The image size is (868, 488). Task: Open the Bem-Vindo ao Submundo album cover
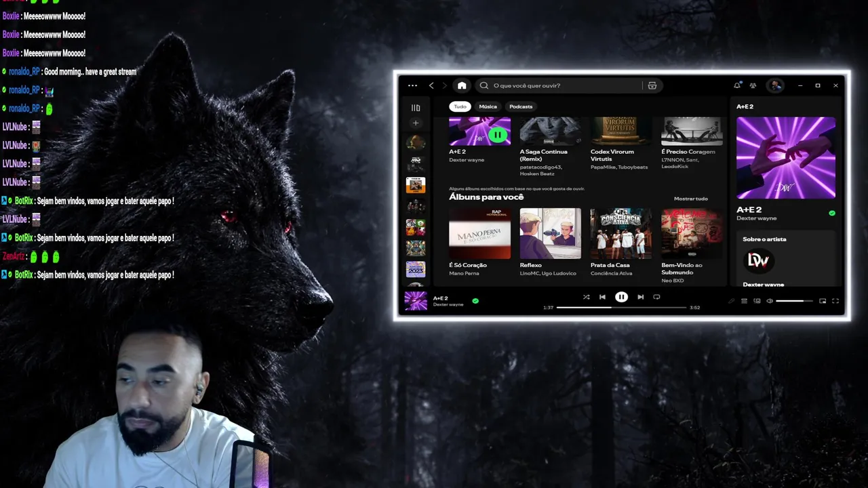[x=692, y=233]
